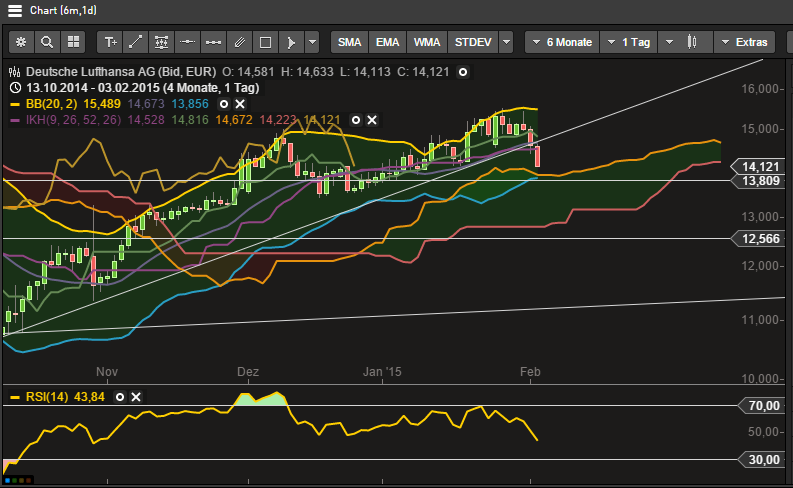Click the Feb label on time axis
The height and width of the screenshot is (488, 793).
pos(530,372)
